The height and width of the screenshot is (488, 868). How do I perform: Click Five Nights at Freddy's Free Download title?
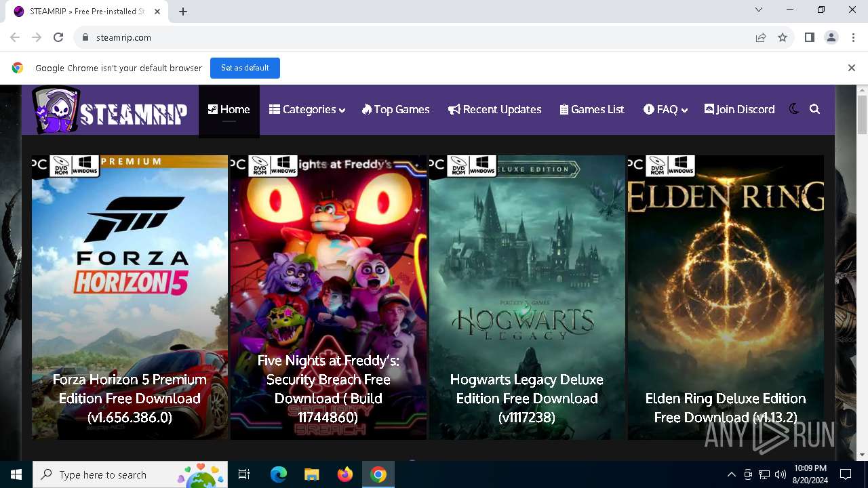pyautogui.click(x=328, y=389)
